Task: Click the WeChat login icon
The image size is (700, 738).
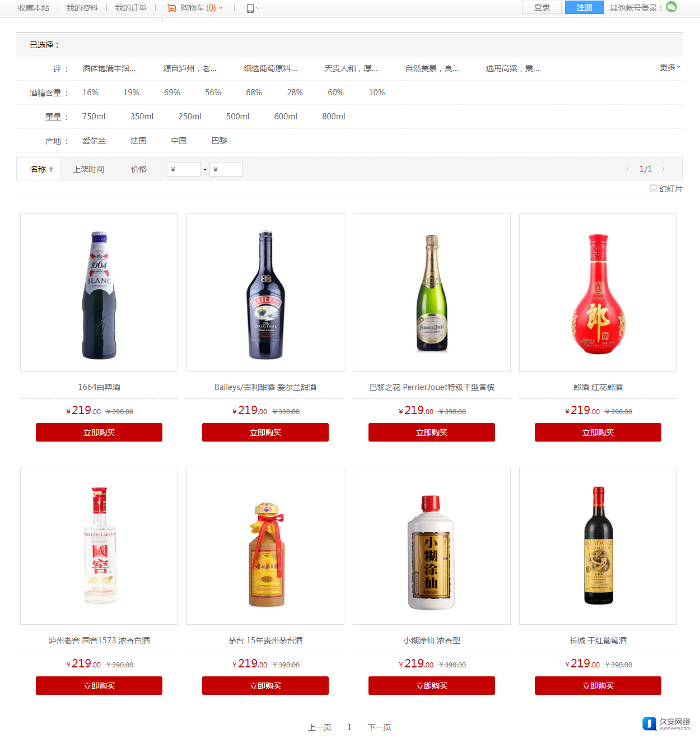Action: (x=671, y=7)
